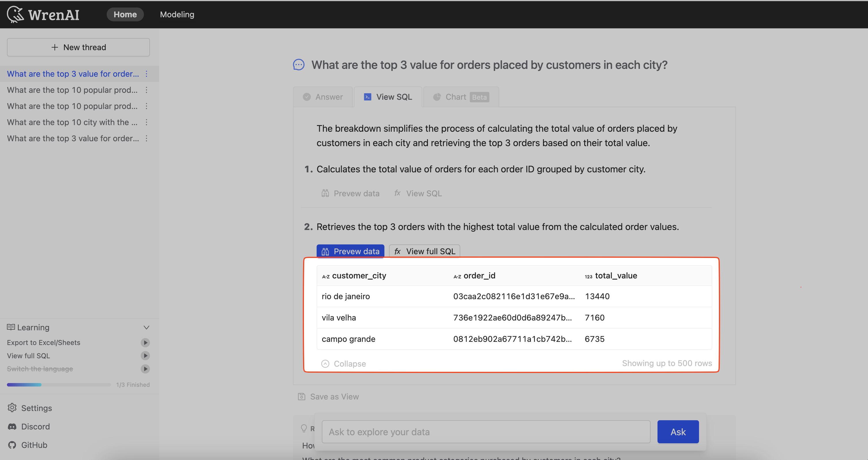
Task: Switch to the Chart Beta tab
Action: point(461,97)
